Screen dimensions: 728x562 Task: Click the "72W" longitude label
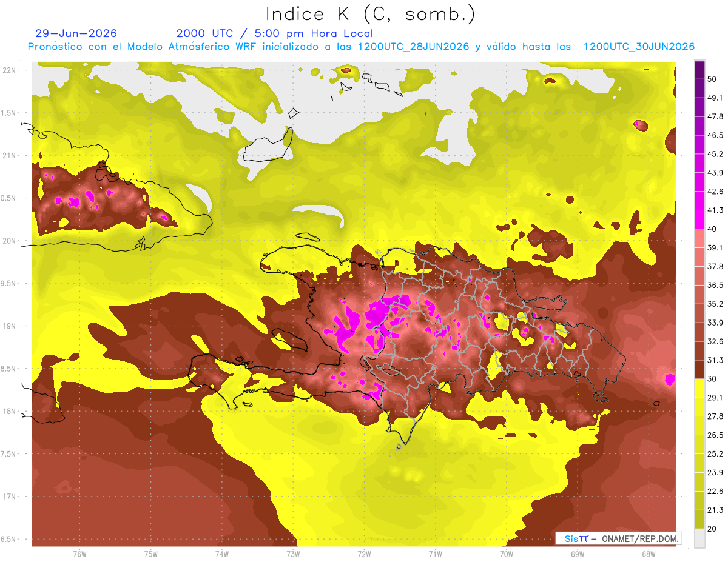[x=364, y=554]
